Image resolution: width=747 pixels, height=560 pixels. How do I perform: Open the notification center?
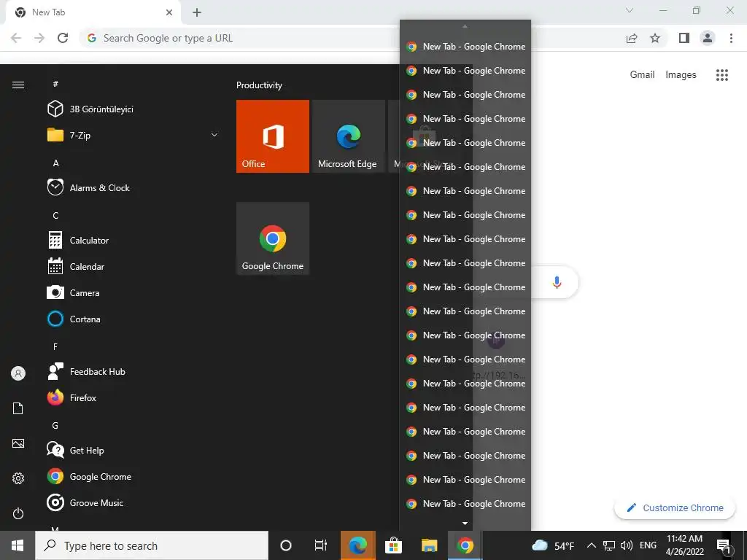pos(723,545)
